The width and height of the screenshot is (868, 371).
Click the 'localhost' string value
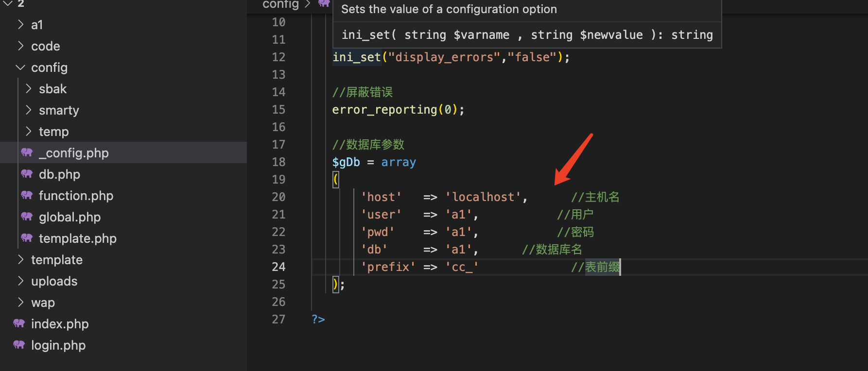pos(483,197)
